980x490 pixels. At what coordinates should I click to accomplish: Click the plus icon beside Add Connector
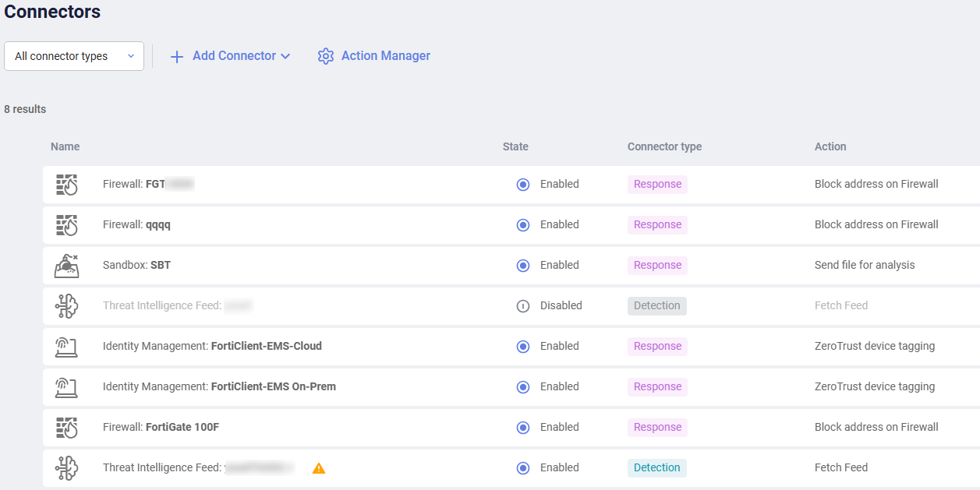[177, 56]
